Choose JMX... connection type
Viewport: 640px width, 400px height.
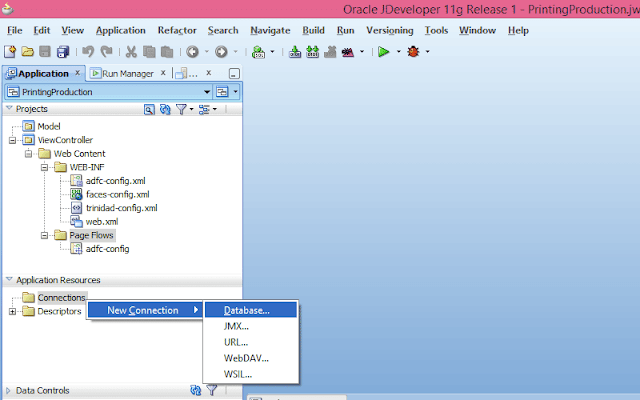click(251, 326)
